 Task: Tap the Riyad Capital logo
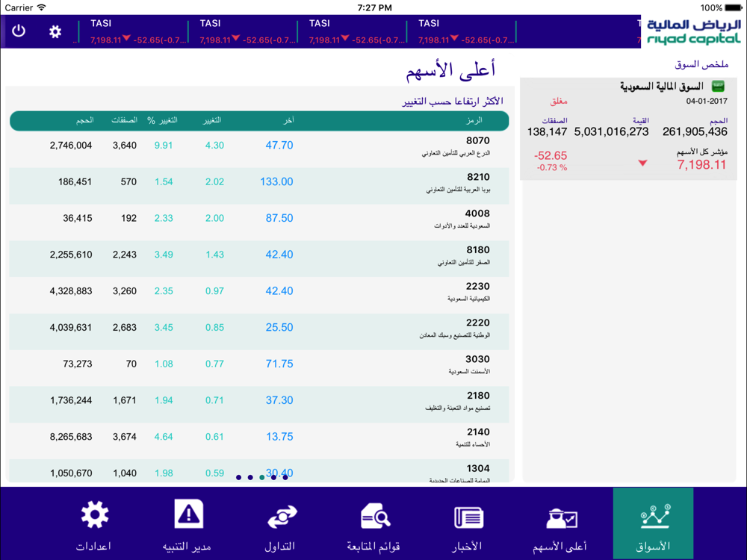[694, 32]
